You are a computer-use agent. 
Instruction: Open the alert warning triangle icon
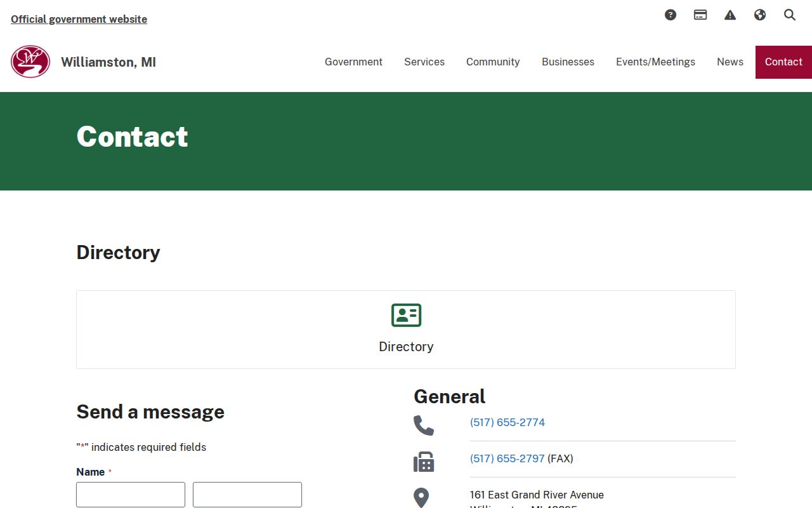(x=730, y=15)
